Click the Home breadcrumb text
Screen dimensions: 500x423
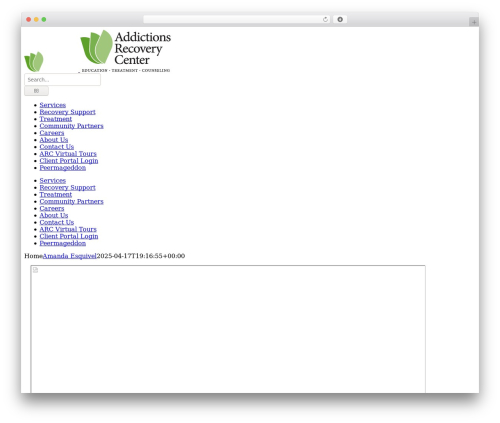33,256
